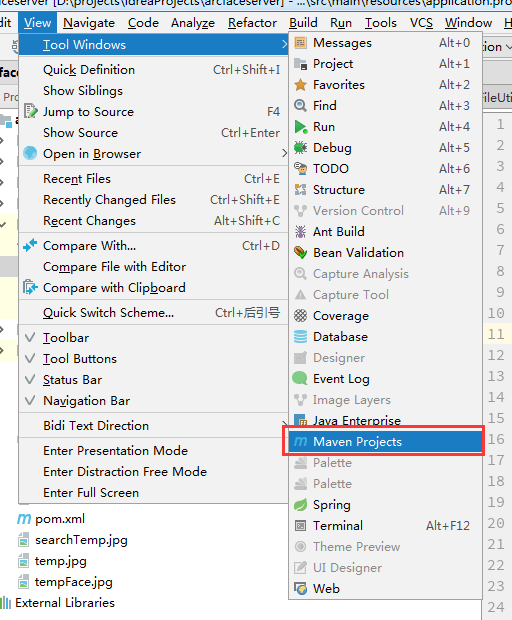Click the External Libraries icon
The image size is (512, 620).
tap(6, 603)
